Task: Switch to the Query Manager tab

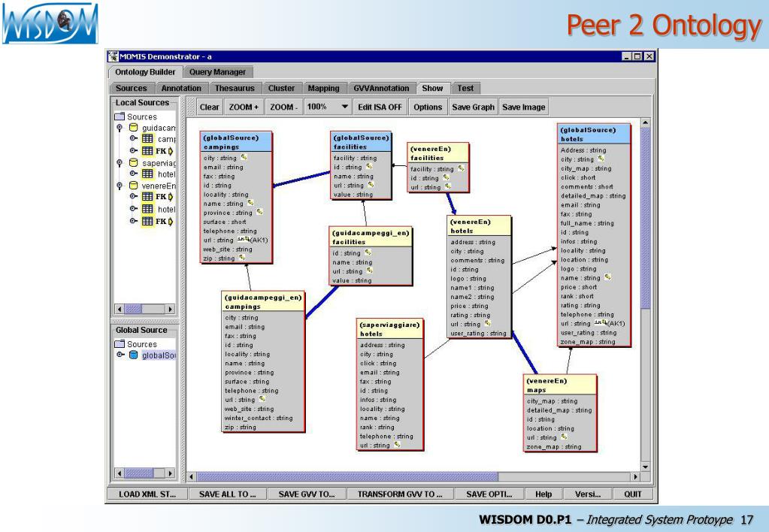Action: click(x=218, y=72)
